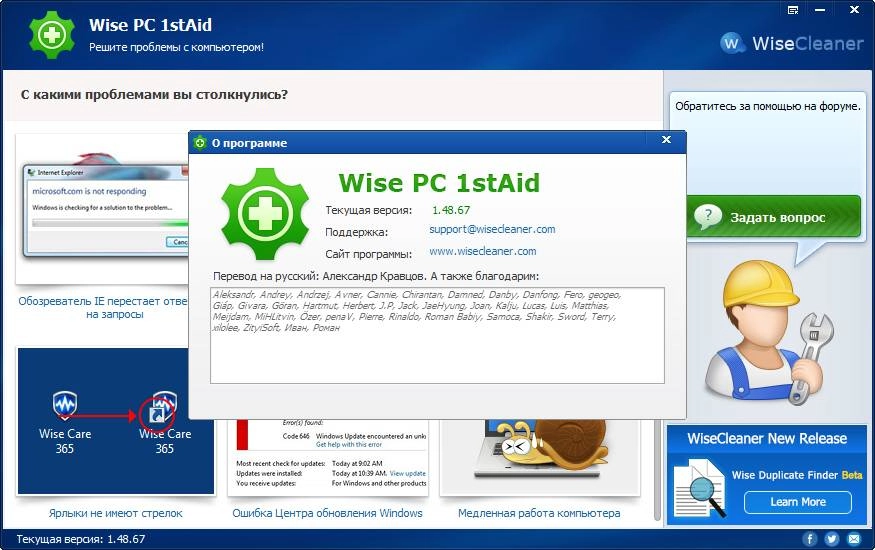This screenshot has height=550, width=875.
Task: Open the Facebook icon in status bar
Action: (810, 539)
